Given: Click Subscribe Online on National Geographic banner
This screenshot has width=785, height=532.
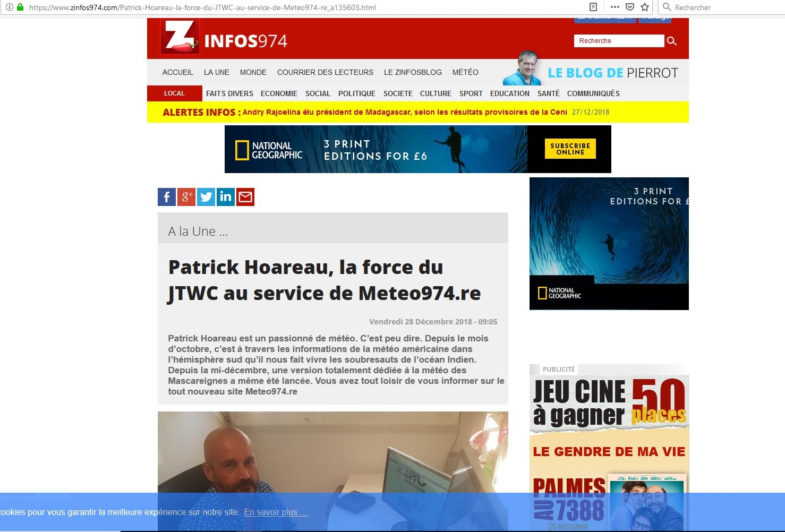Looking at the screenshot, I should 570,149.
